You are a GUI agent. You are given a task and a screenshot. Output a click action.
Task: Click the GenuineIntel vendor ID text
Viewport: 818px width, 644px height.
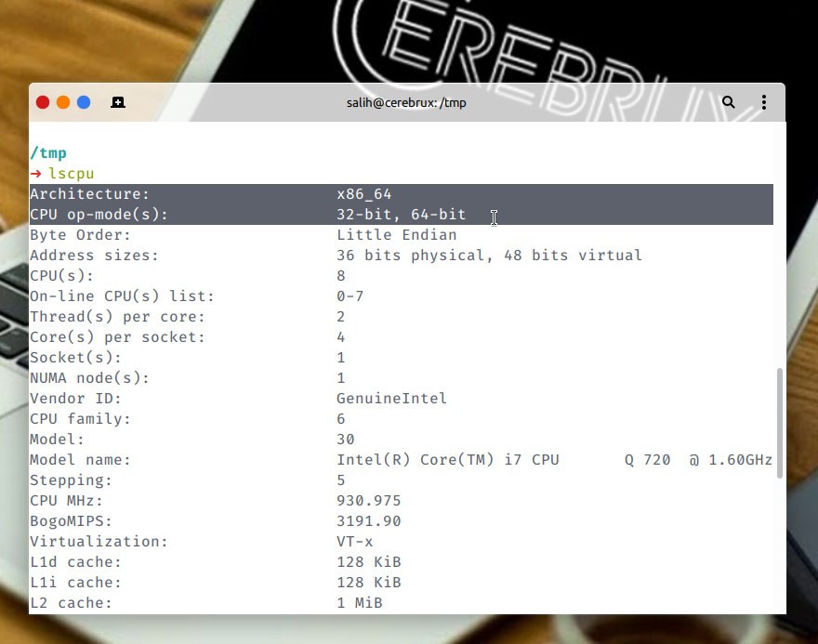pos(391,398)
